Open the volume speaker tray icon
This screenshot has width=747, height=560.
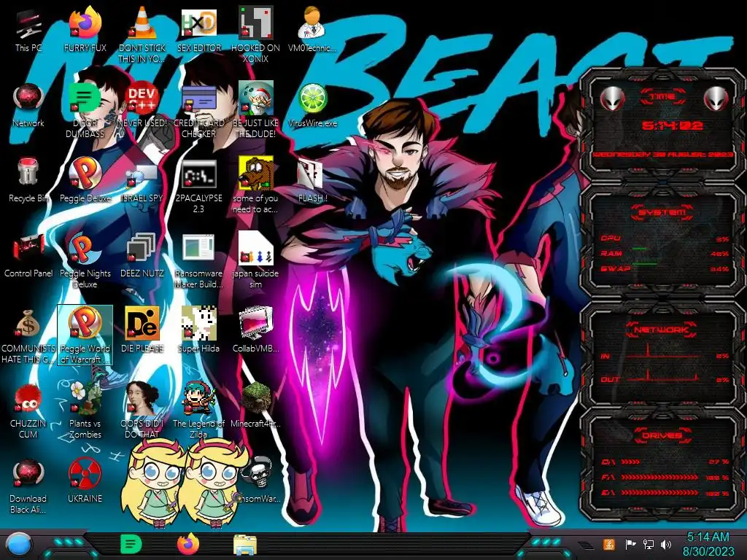coord(666,544)
